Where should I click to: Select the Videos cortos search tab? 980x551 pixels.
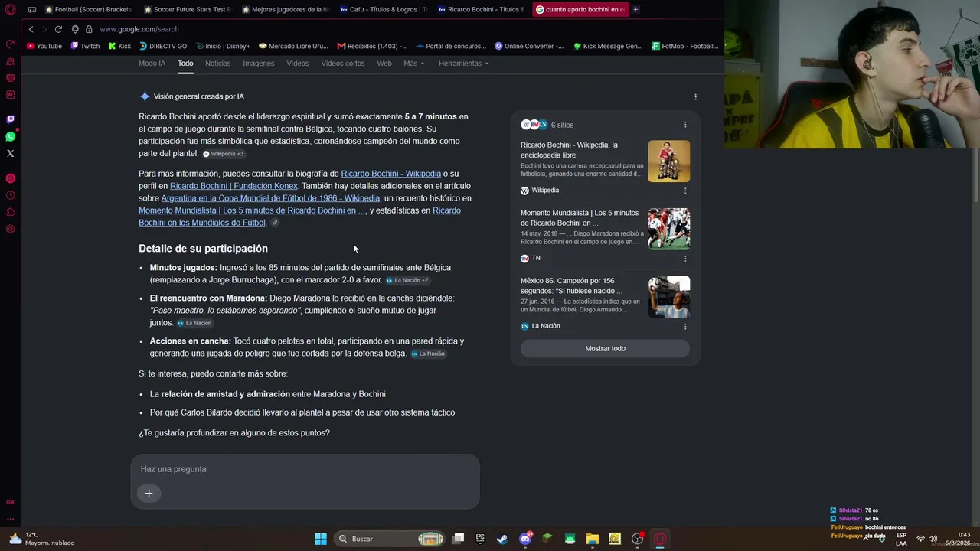pyautogui.click(x=343, y=64)
